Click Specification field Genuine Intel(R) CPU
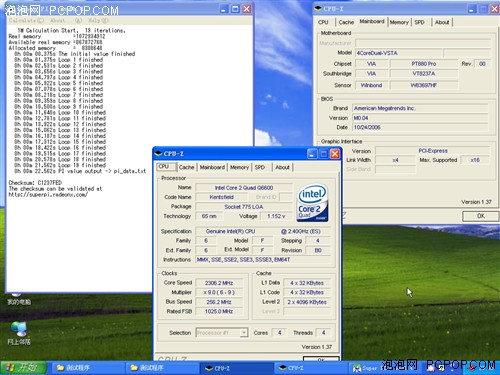The image size is (500, 375). pos(263,231)
